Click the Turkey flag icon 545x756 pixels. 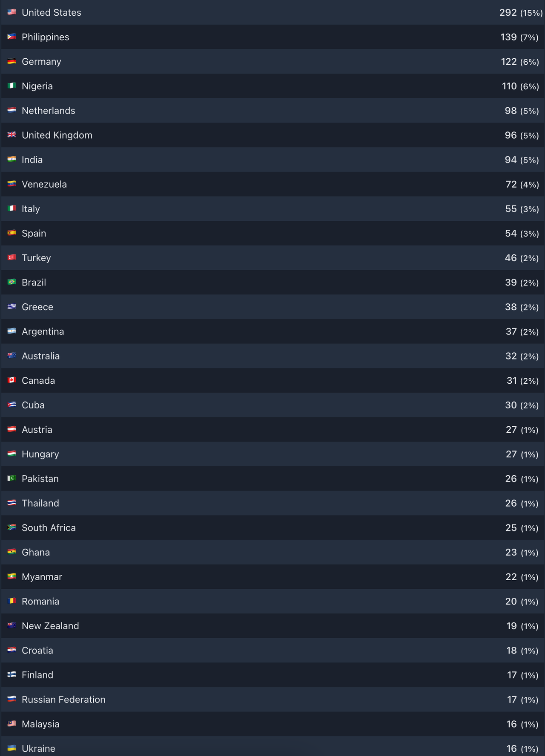coord(11,257)
